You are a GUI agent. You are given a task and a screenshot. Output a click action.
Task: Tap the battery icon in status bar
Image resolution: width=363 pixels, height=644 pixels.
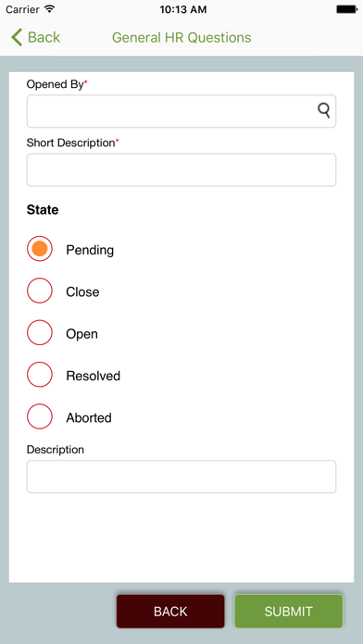click(346, 9)
